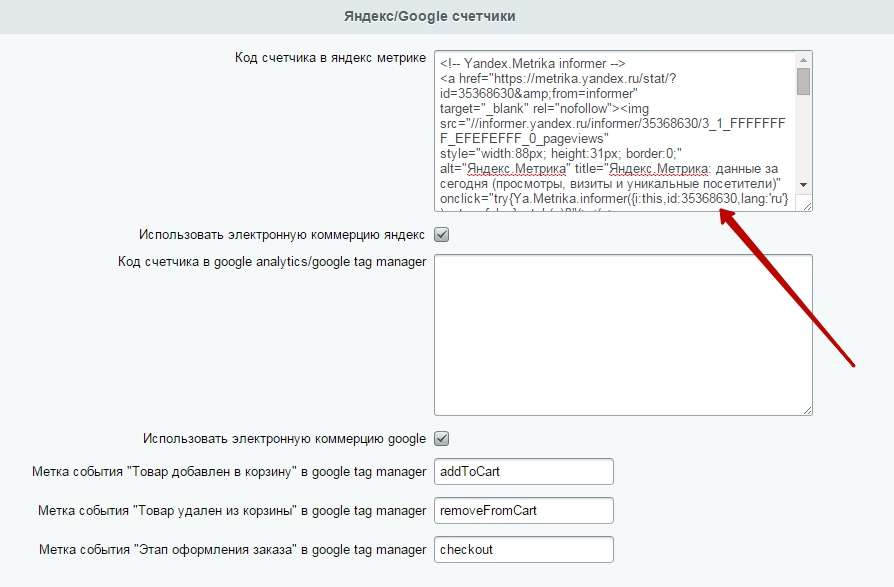Viewport: 894px width, 587px height.
Task: Click the scroll-up arrow in Yandex code box
Action: click(803, 60)
